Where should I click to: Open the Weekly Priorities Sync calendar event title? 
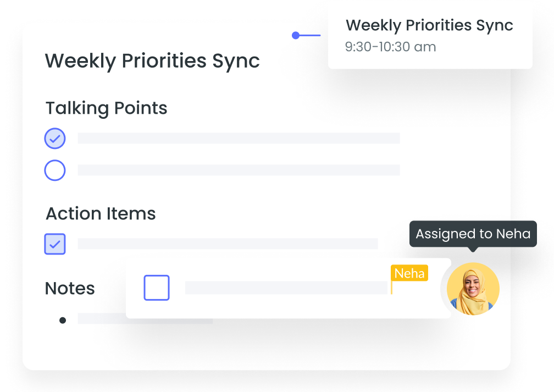[429, 25]
